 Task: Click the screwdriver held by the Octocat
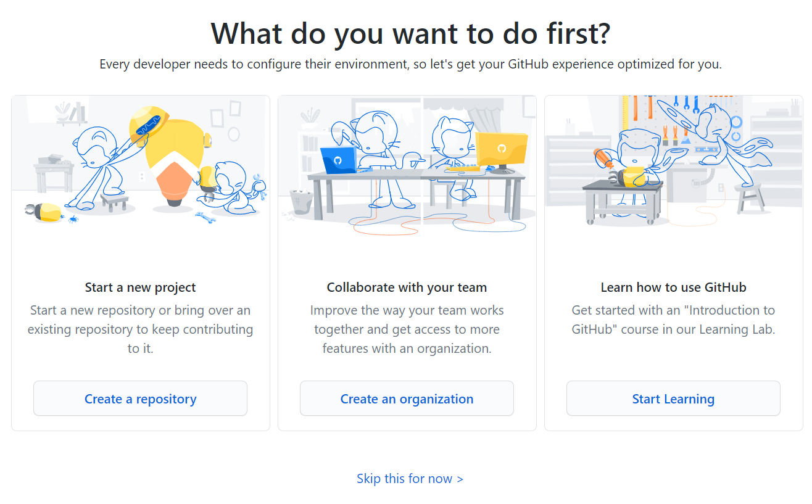point(603,158)
